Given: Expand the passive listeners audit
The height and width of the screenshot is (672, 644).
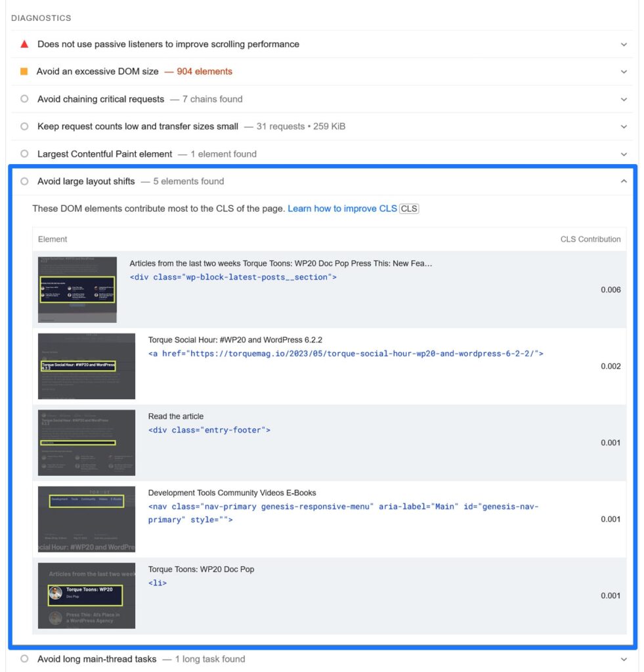Looking at the screenshot, I should (624, 44).
